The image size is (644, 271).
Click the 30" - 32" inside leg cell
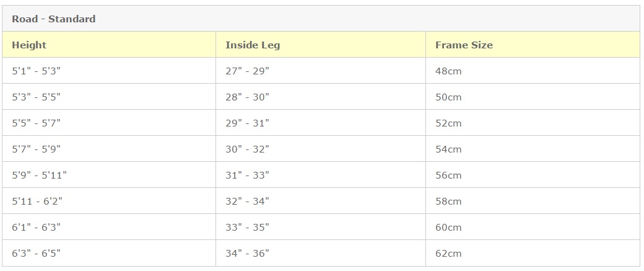click(x=247, y=149)
